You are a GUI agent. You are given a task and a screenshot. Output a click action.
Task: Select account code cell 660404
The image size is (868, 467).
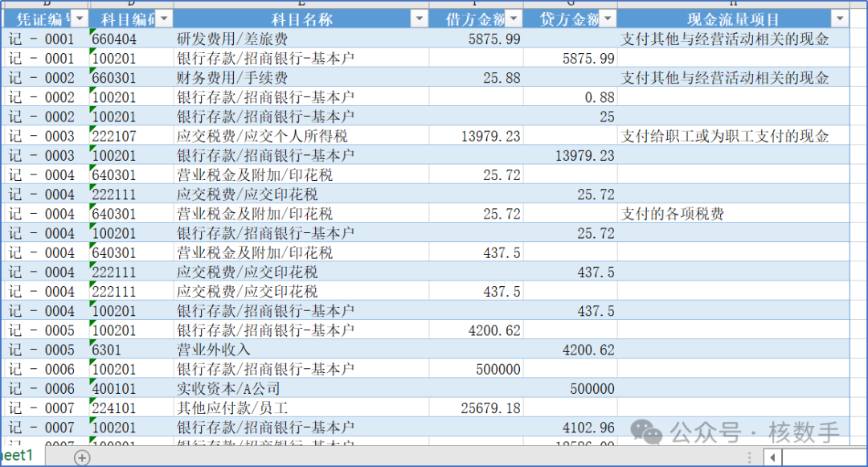click(132, 39)
